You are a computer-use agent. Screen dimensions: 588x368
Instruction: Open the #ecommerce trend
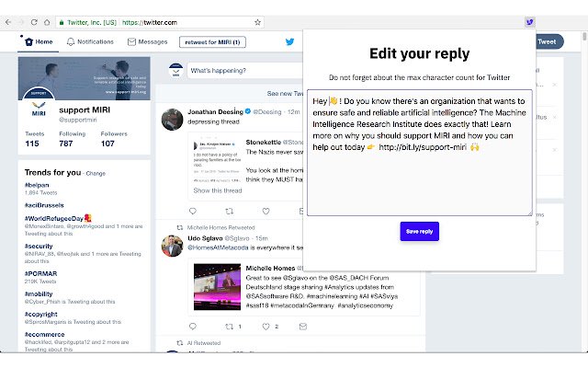(x=44, y=335)
